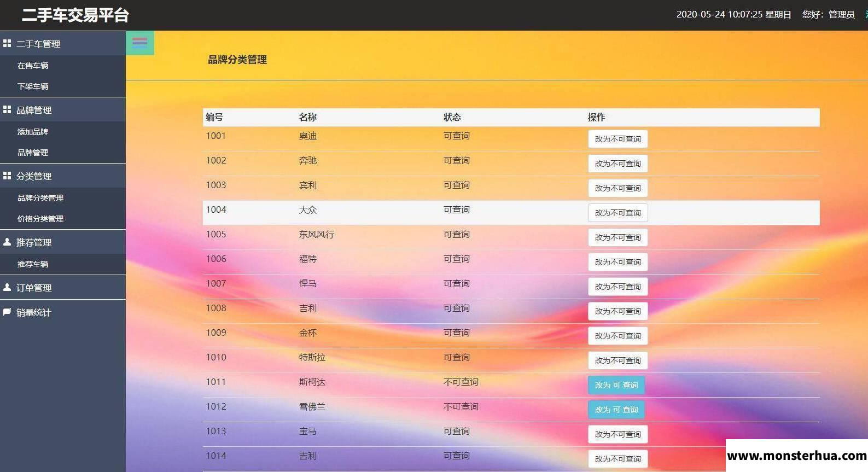
Task: Click the 编号 column header
Action: 214,117
